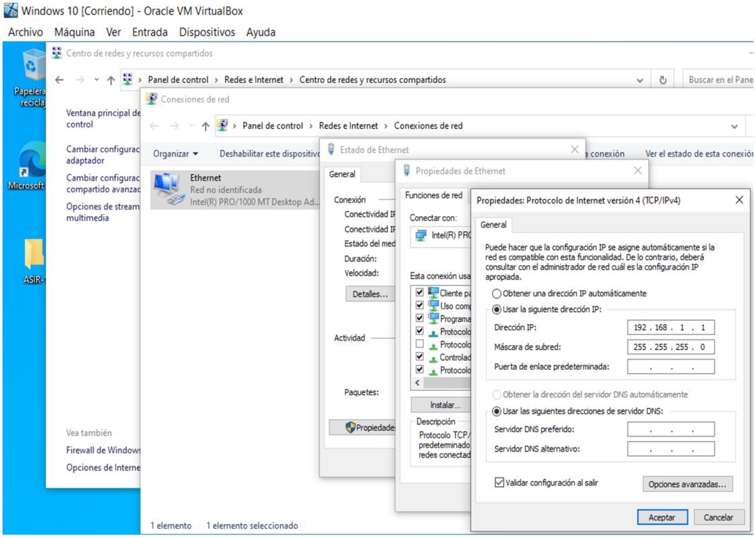The image size is (756, 538).
Task: Select the Ethernet adapter icon
Action: 169,190
